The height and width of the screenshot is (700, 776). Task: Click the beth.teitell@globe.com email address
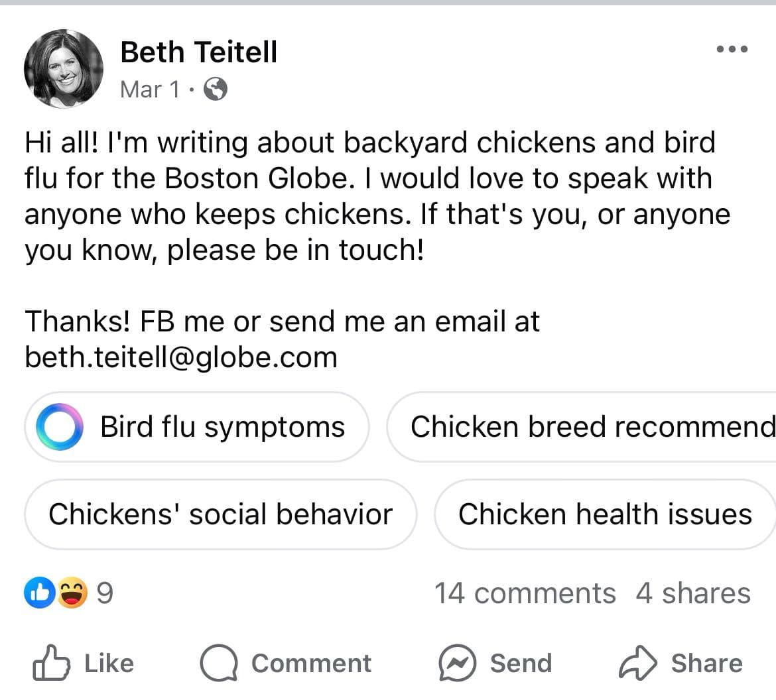[181, 357]
